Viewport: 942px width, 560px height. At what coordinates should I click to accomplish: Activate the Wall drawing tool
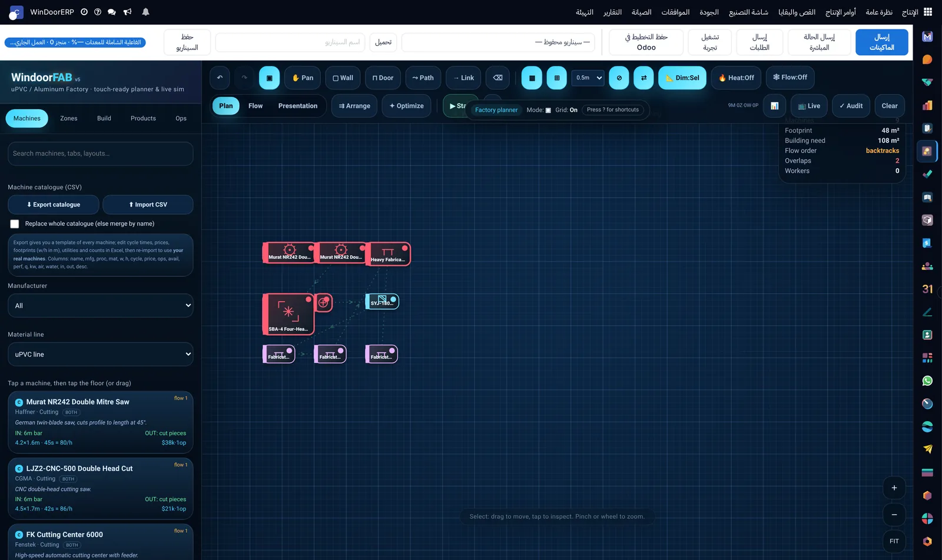[343, 78]
